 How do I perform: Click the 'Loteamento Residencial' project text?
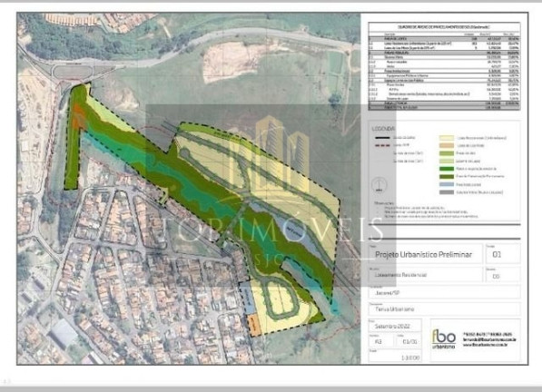click(x=400, y=275)
